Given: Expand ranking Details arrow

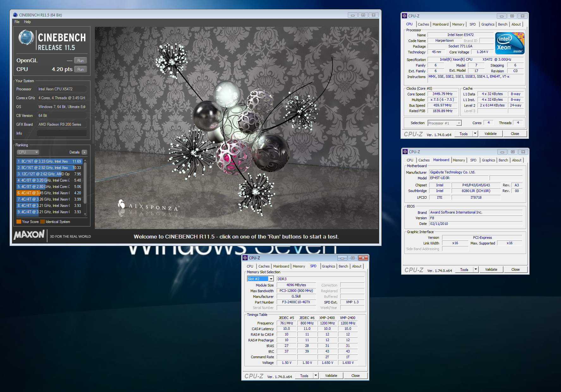Looking at the screenshot, I should (84, 152).
